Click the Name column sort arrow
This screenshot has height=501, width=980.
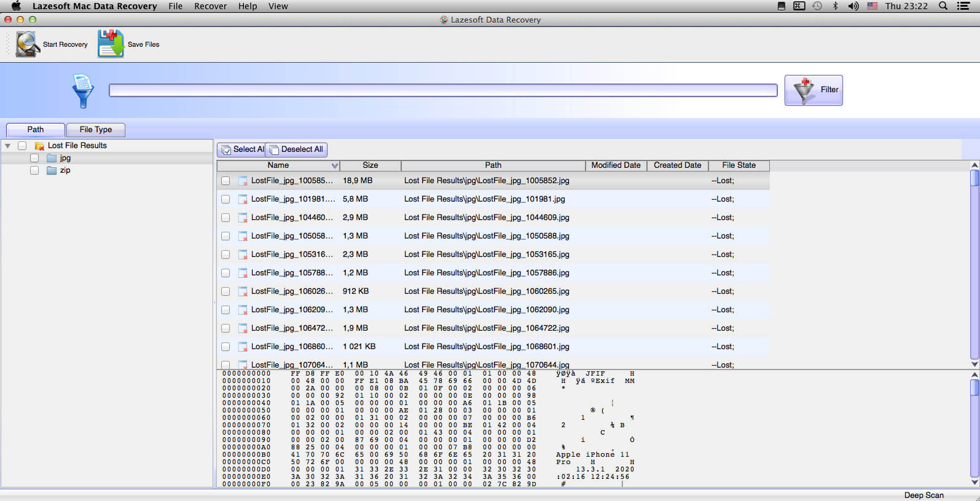(334, 165)
